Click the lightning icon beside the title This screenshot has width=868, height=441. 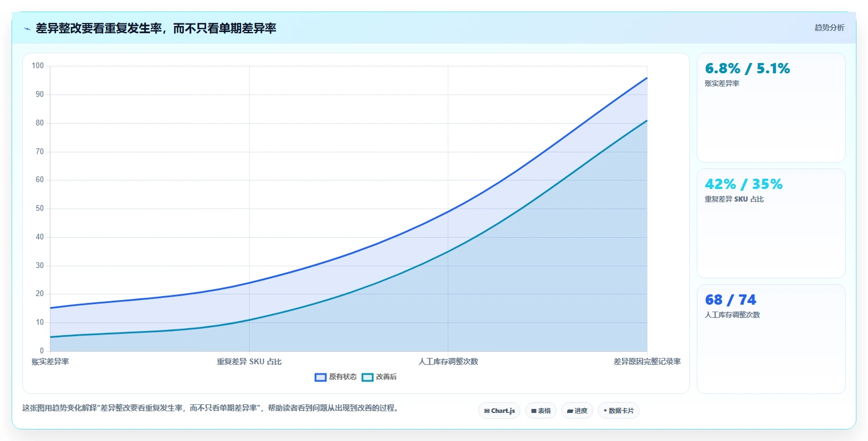[27, 29]
